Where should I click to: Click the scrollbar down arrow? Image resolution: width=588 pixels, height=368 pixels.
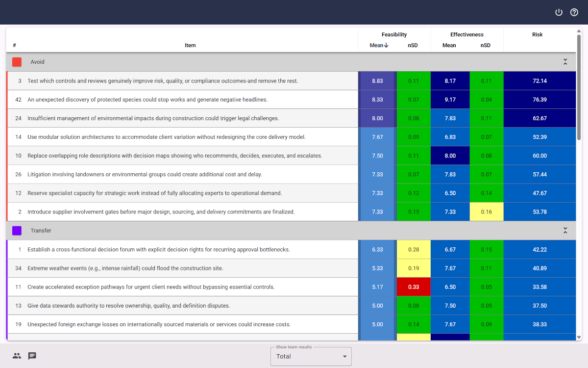pos(579,338)
